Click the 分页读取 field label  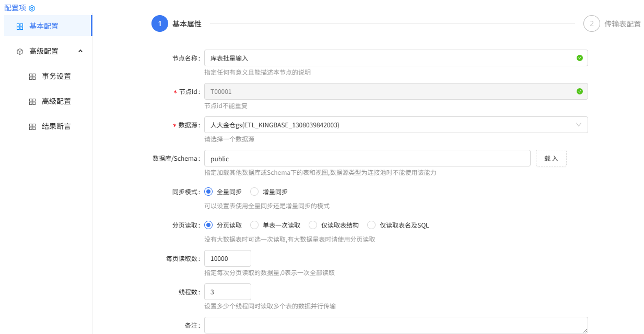(x=186, y=225)
